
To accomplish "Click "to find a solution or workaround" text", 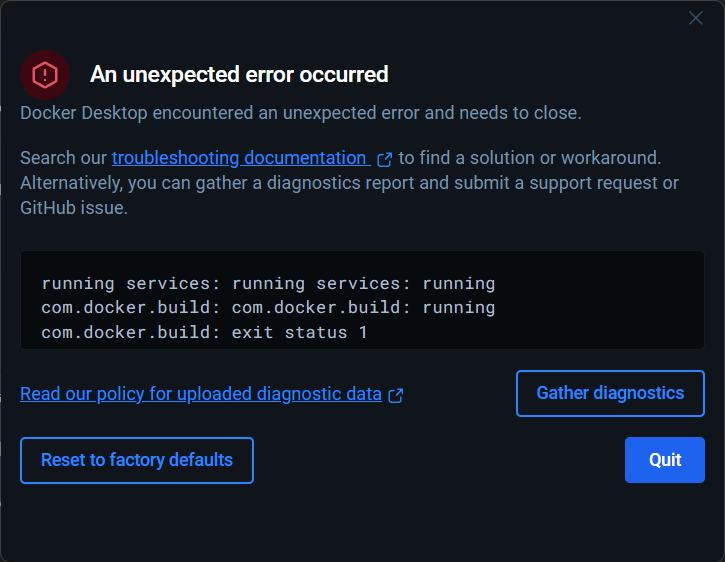I will [x=530, y=158].
